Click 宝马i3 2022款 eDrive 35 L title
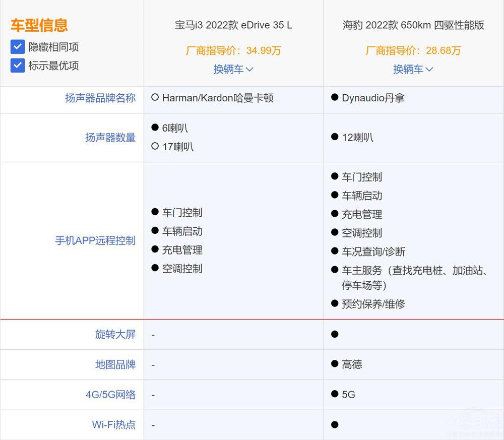The width and height of the screenshot is (504, 440). point(233,25)
